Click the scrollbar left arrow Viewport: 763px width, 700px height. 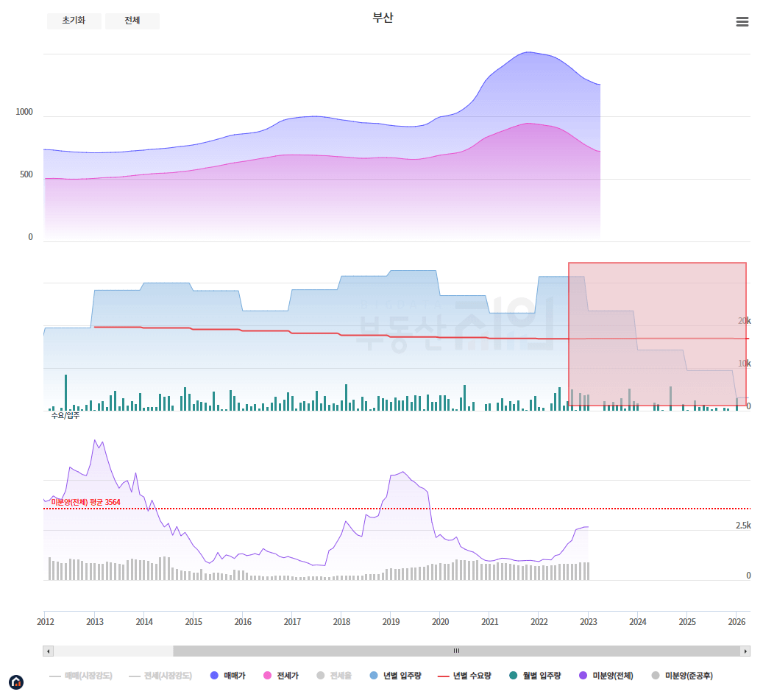[48, 651]
